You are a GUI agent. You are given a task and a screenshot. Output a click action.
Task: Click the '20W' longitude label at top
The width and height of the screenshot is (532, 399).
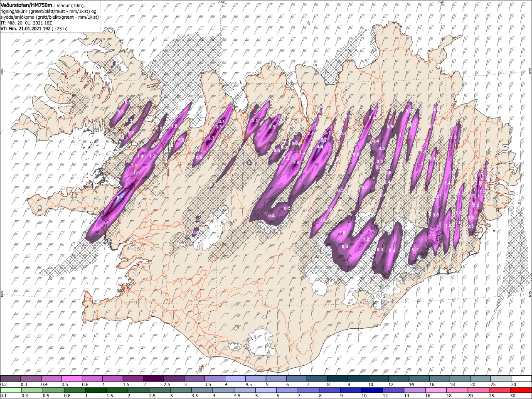click(x=221, y=2)
